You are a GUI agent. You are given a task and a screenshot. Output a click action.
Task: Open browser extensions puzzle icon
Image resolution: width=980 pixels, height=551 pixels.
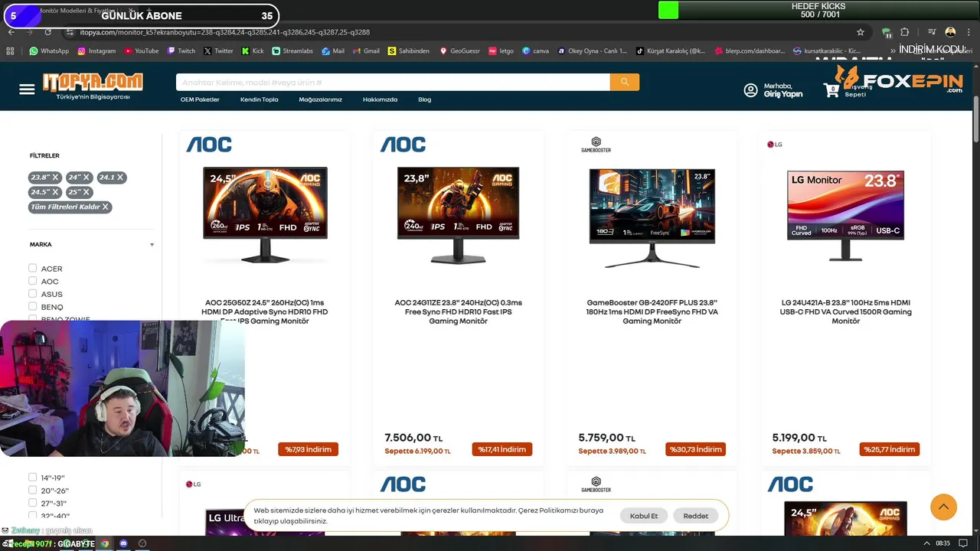[x=904, y=32]
